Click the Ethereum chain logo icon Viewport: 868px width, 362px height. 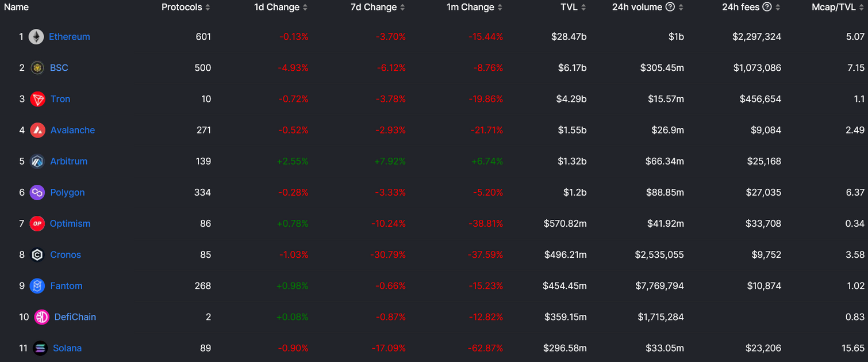(x=36, y=37)
